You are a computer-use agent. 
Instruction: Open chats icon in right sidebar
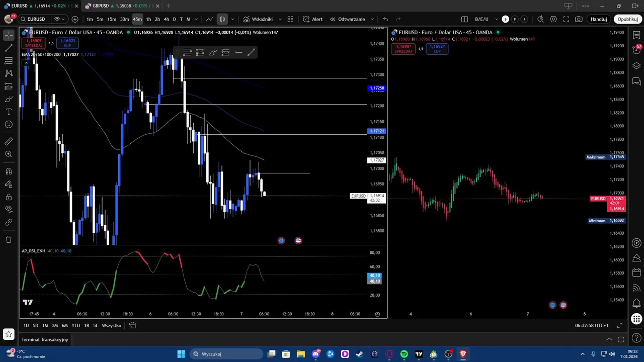pyautogui.click(x=636, y=81)
